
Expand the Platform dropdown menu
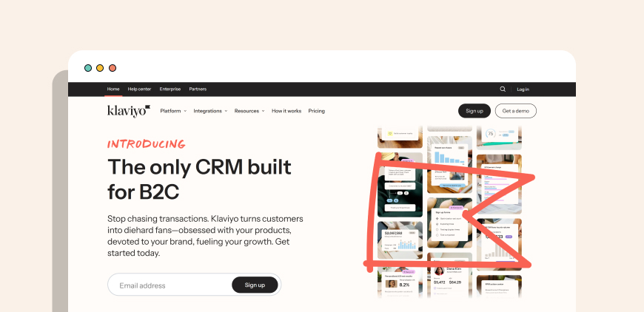[173, 111]
